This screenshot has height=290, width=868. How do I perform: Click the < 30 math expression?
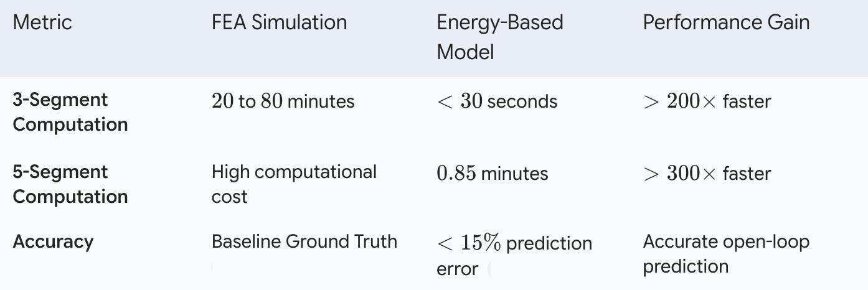[460, 101]
